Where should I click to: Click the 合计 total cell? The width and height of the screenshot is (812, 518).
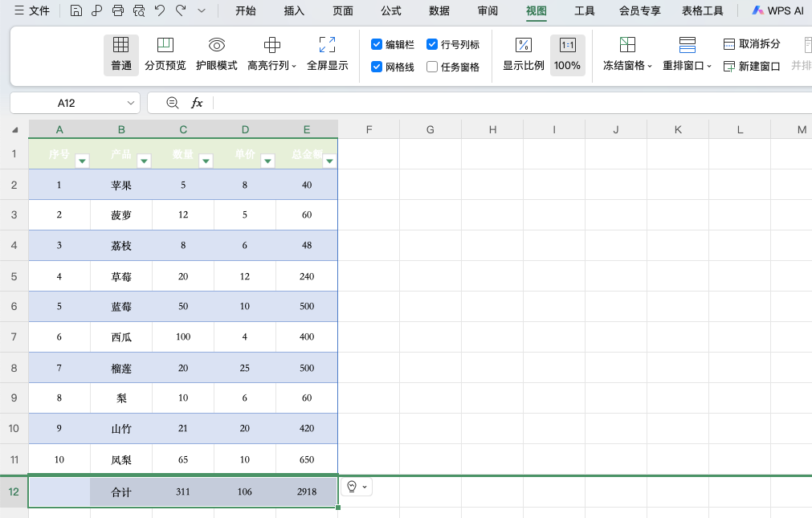(121, 491)
